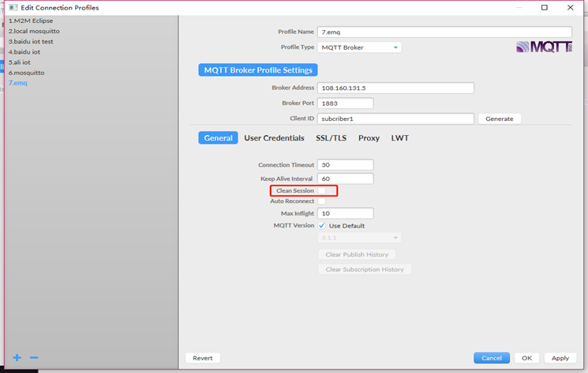Open the SSL/TLS tab
The height and width of the screenshot is (373, 588).
click(x=331, y=138)
